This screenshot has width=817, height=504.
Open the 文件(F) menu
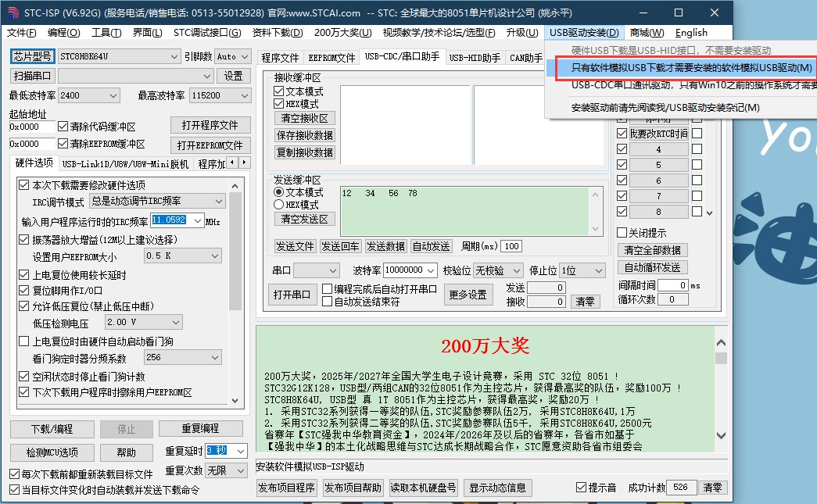21,33
